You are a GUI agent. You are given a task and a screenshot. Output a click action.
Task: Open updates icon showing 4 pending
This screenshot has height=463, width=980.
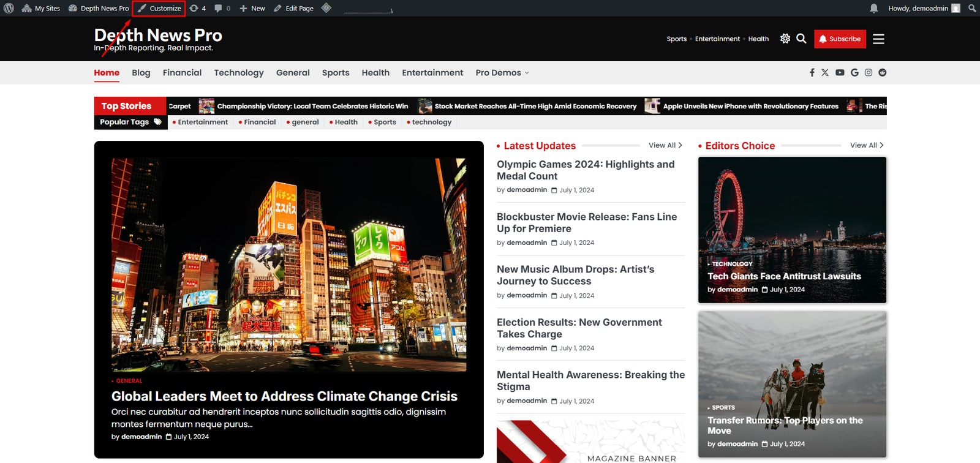(x=197, y=8)
